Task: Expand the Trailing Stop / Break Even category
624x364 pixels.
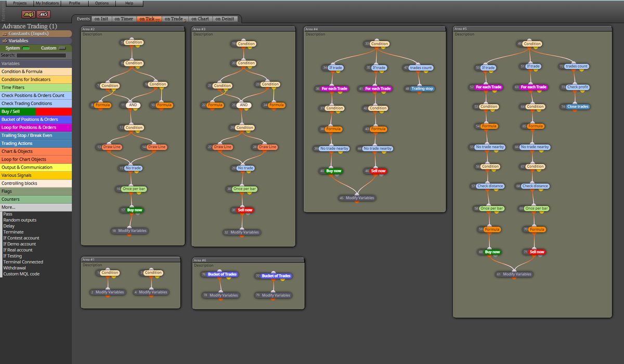Action: [36, 135]
